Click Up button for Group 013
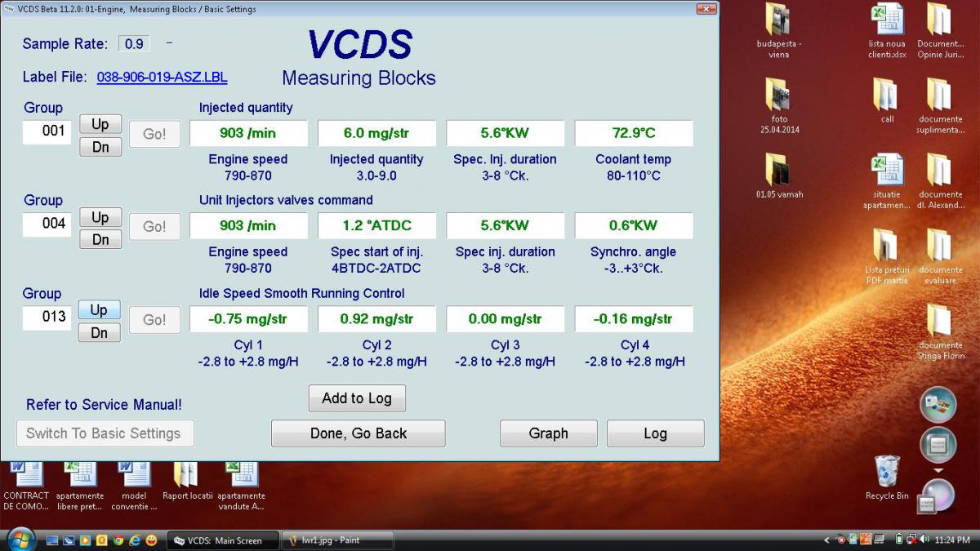Image resolution: width=980 pixels, height=551 pixels. tap(99, 310)
